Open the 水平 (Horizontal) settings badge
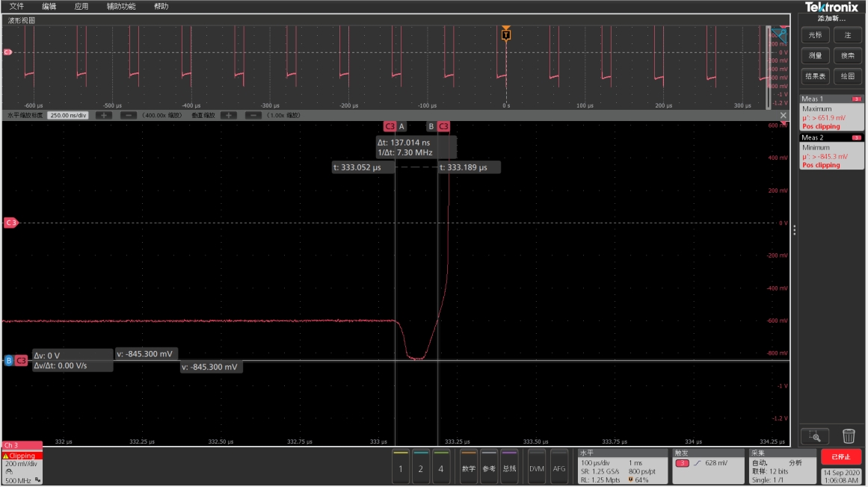Image resolution: width=868 pixels, height=487 pixels. point(622,467)
